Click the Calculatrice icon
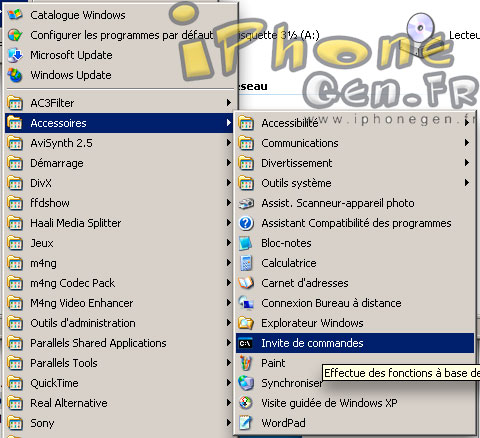 (x=246, y=263)
